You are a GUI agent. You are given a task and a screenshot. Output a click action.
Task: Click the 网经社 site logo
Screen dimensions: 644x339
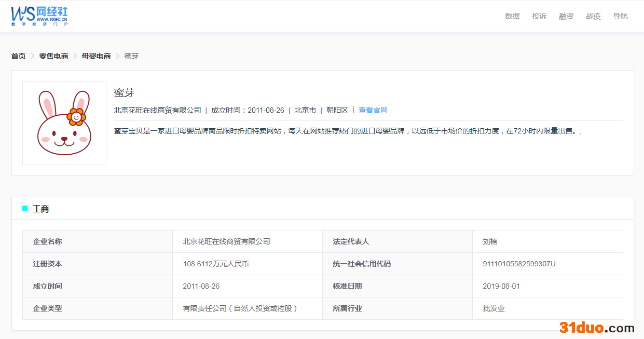pos(39,16)
